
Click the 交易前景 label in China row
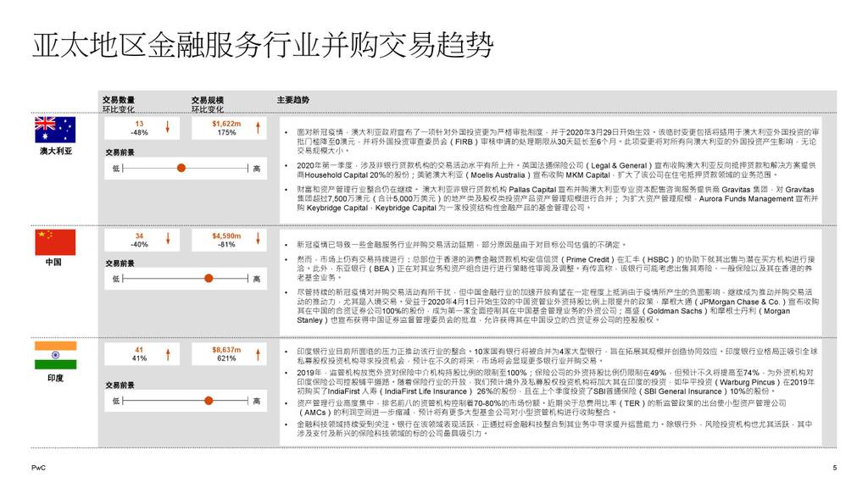(x=120, y=263)
